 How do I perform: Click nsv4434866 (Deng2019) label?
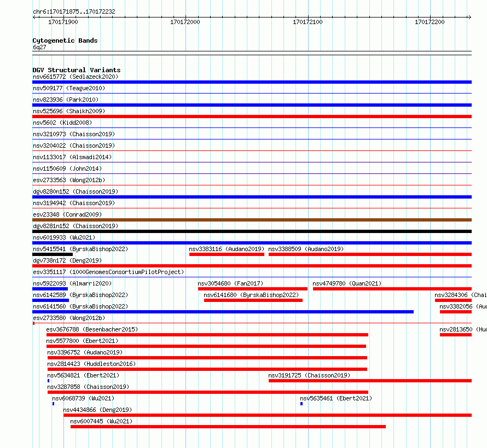coord(97,410)
